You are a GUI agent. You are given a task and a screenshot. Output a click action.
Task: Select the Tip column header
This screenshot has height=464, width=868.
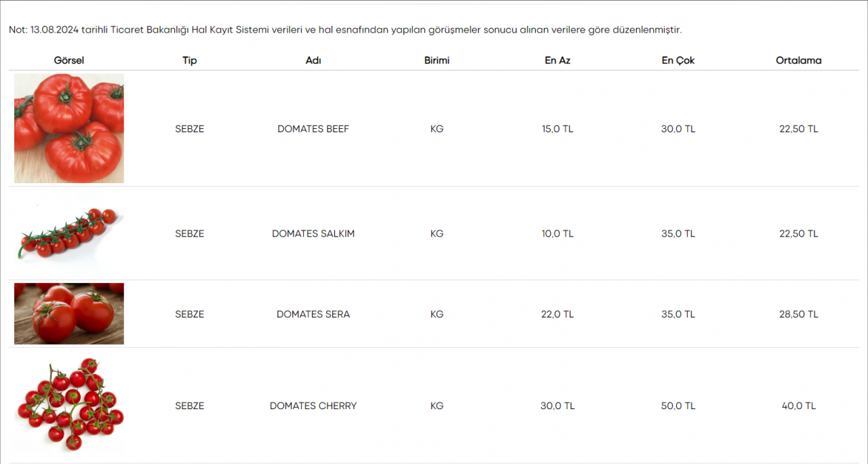[190, 60]
